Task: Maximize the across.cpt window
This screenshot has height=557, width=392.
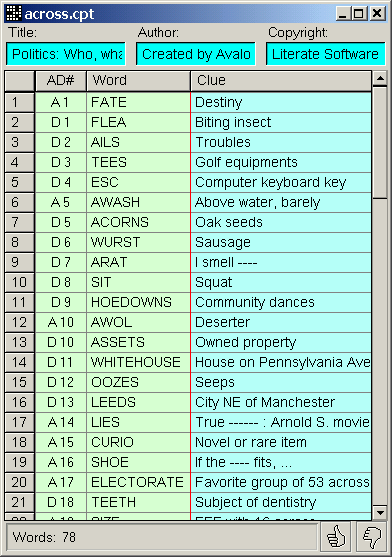Action: pos(359,13)
